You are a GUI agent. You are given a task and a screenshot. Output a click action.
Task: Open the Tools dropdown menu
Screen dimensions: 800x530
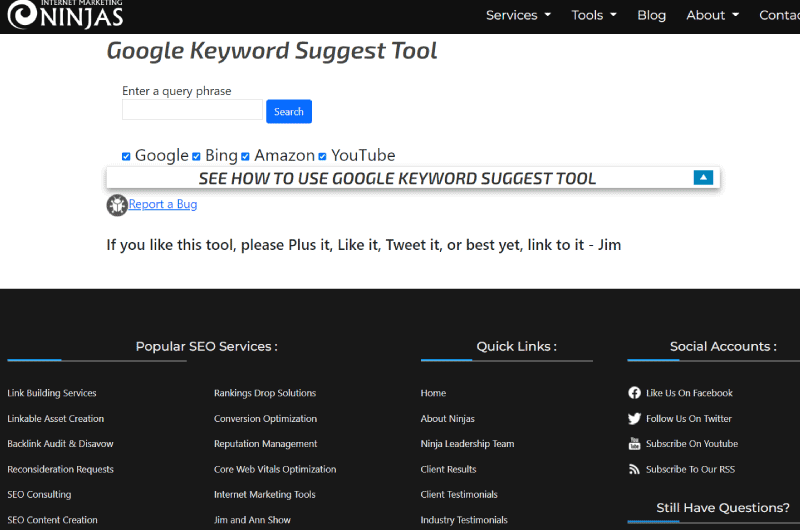[594, 15]
